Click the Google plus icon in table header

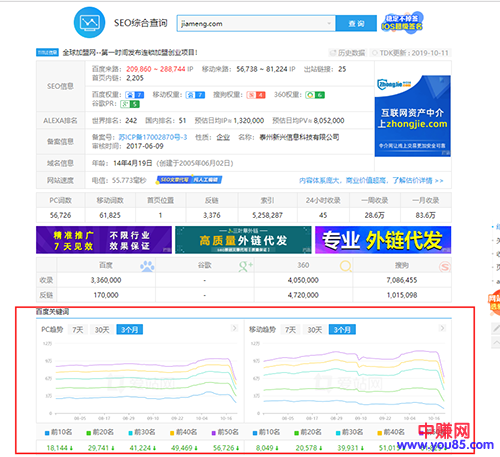[x=246, y=266]
